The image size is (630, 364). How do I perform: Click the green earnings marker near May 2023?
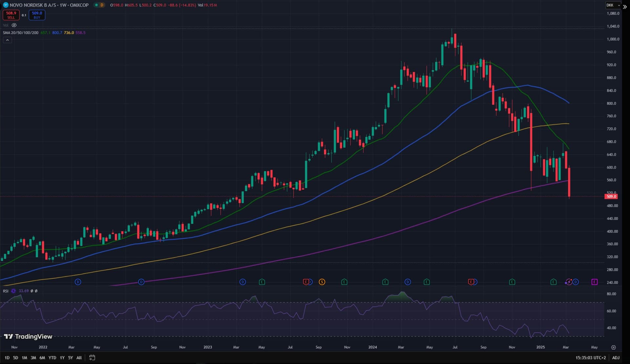click(262, 282)
